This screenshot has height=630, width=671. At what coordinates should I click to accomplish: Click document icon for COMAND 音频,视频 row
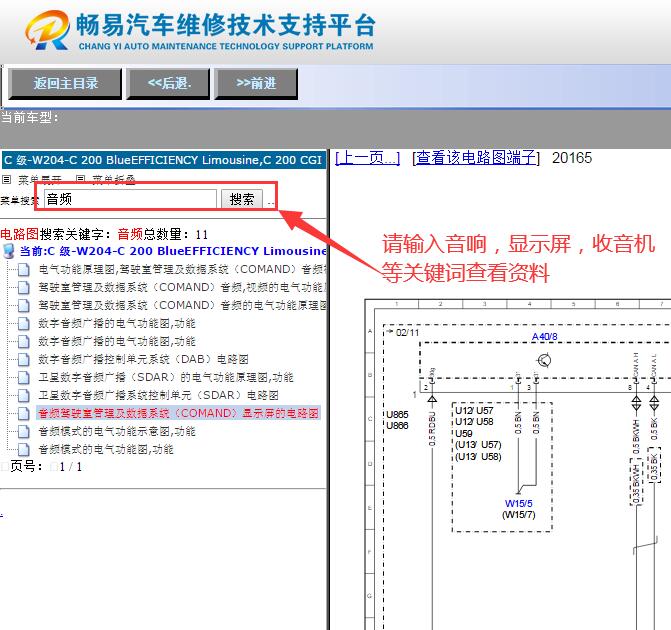click(x=24, y=288)
